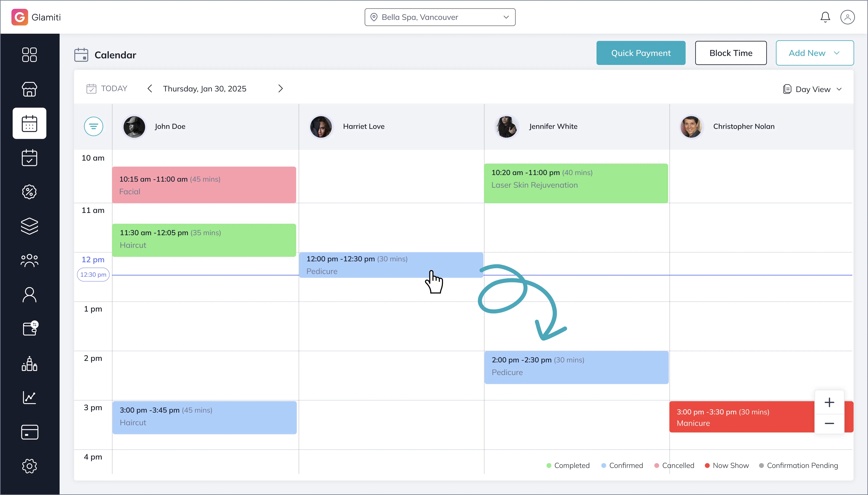Viewport: 868px width, 495px height.
Task: Open the notifications bell
Action: coord(825,17)
